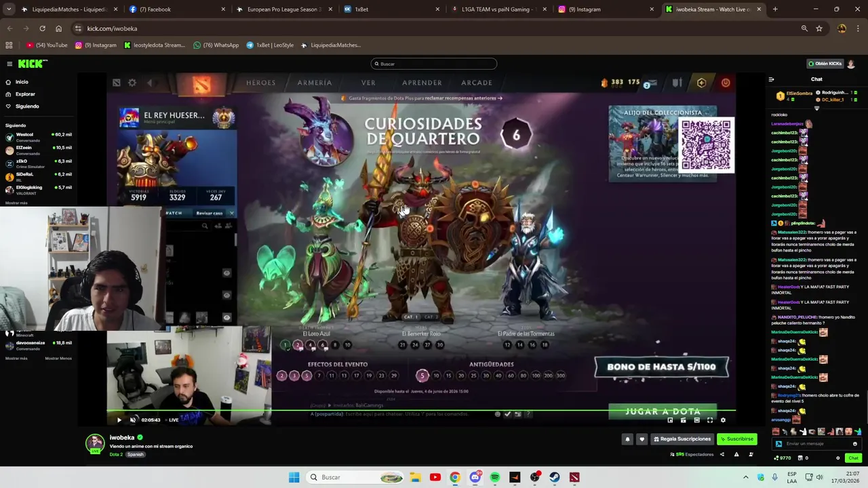
Task: Click the Dota settings gear in stream
Action: pos(132,83)
